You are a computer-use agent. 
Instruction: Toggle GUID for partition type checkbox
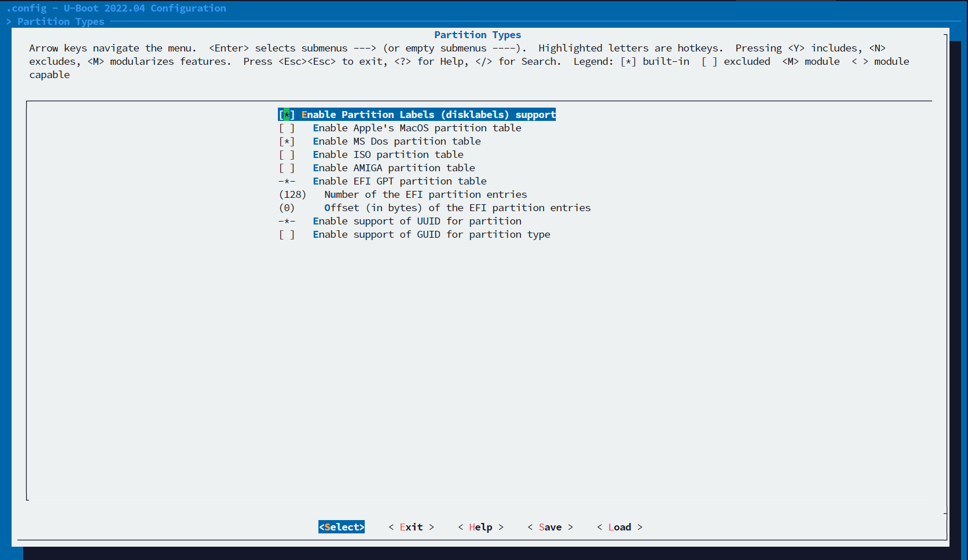(287, 234)
